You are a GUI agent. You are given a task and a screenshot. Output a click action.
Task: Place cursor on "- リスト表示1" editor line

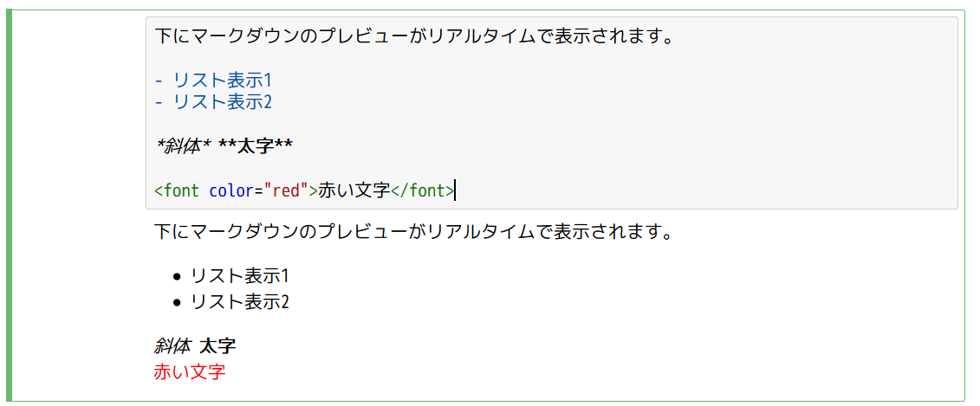click(223, 81)
